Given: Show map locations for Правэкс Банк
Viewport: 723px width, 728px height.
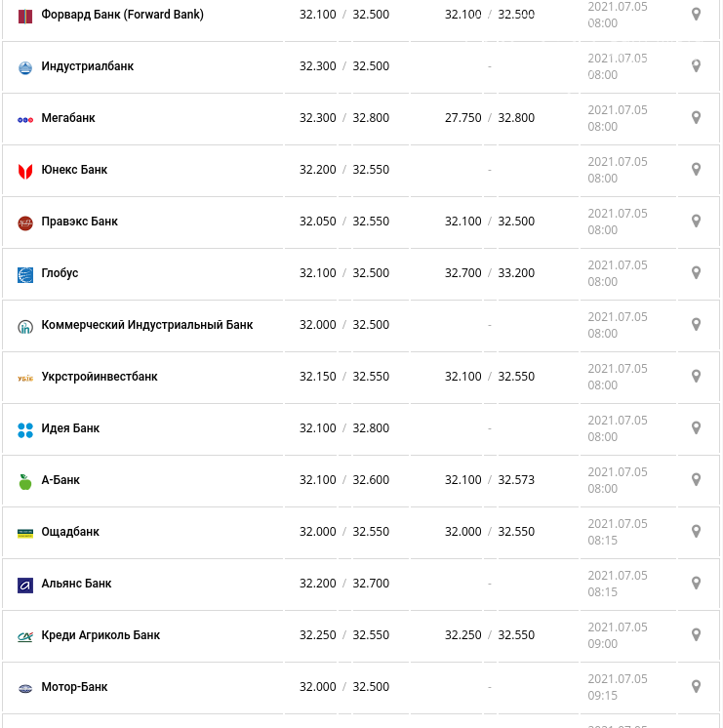Looking at the screenshot, I should pos(696,222).
